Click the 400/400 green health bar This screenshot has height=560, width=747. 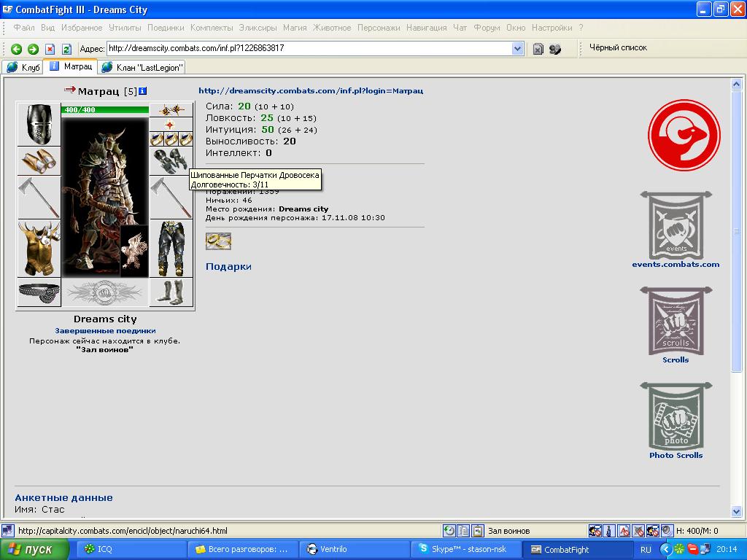pos(105,109)
